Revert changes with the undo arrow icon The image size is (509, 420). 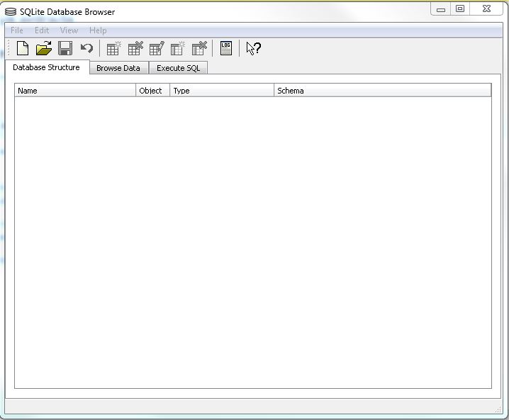(86, 48)
